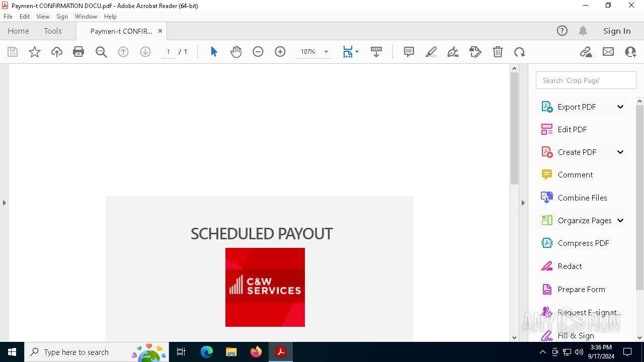Open the File menu
Image resolution: width=644 pixels, height=362 pixels.
point(8,17)
